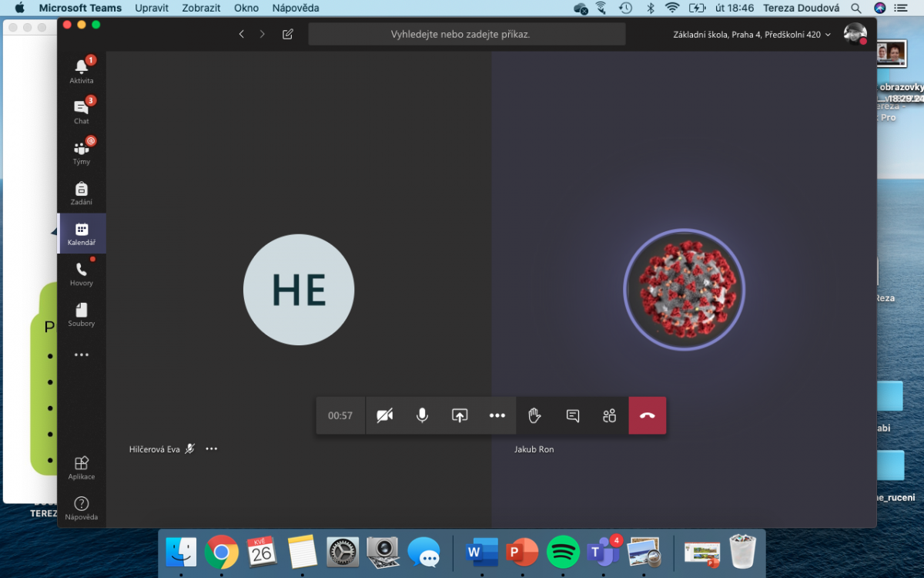
Task: Expand the Základní škola organization dropdown
Action: tap(752, 35)
